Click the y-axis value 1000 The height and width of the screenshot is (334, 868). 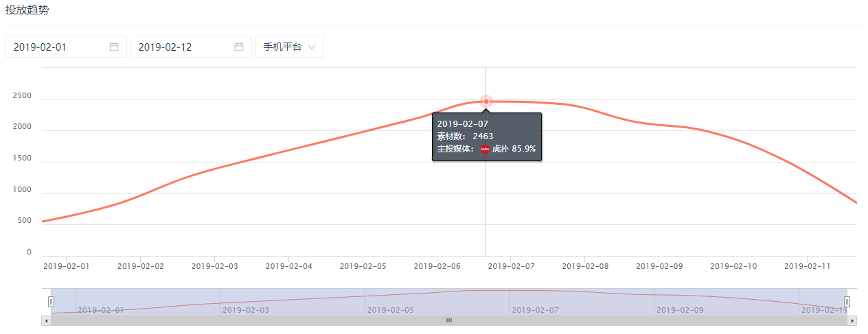pyautogui.click(x=22, y=190)
